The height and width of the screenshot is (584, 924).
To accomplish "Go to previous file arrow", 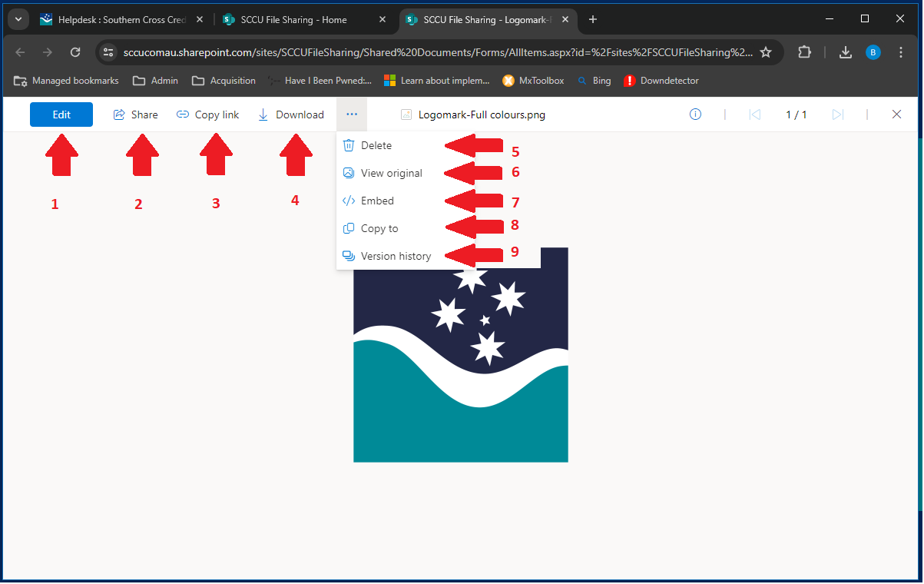I will 754,114.
